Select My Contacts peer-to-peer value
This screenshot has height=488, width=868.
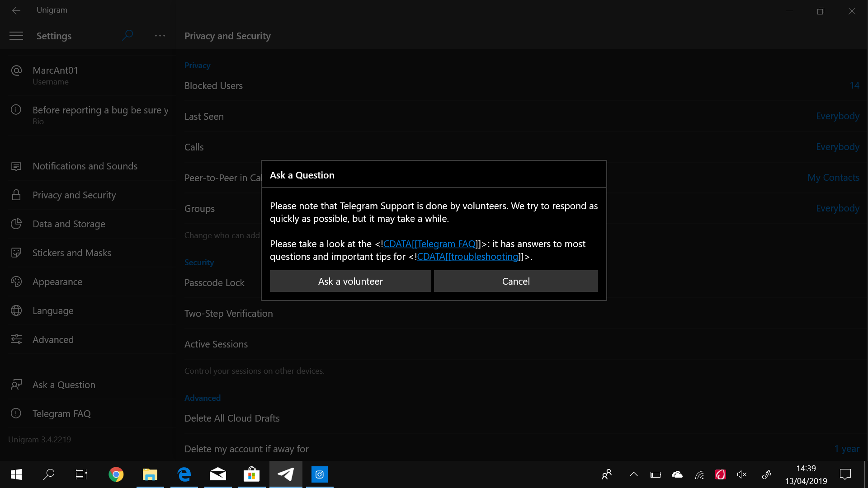[833, 178]
